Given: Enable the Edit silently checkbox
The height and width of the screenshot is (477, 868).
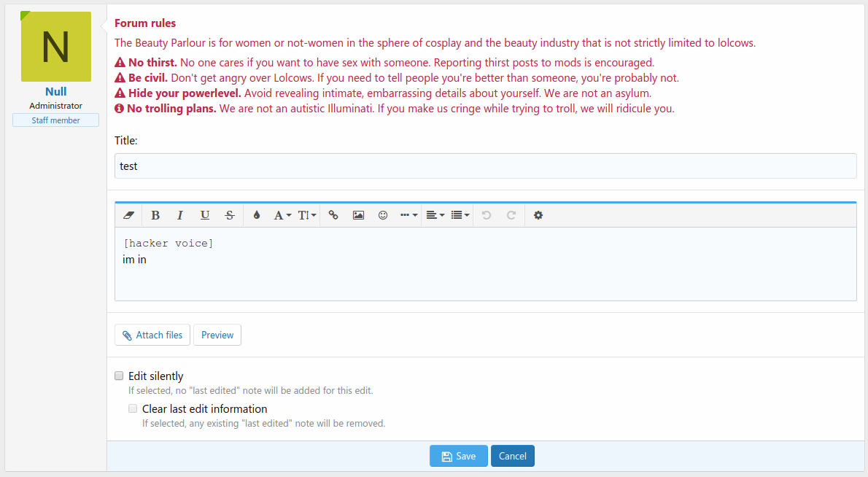Looking at the screenshot, I should coord(119,376).
